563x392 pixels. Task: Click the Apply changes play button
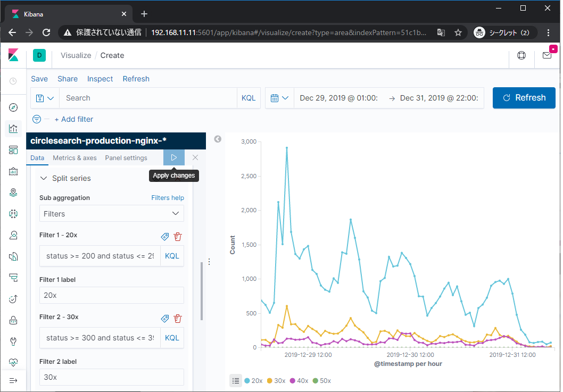coord(174,157)
